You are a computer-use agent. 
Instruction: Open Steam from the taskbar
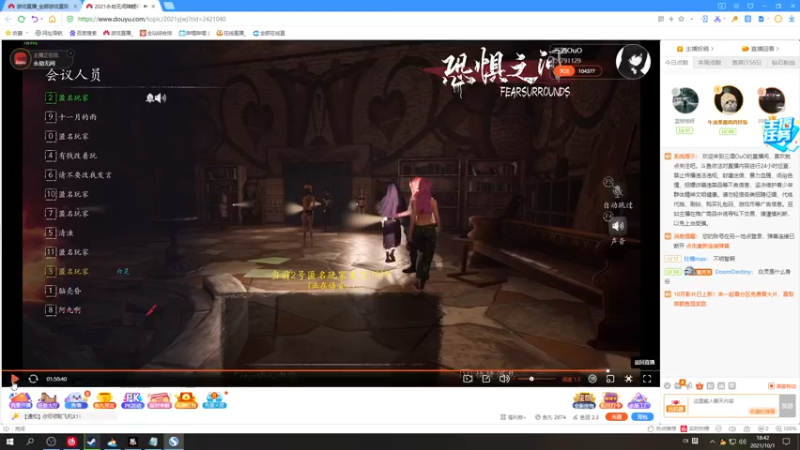coord(91,441)
